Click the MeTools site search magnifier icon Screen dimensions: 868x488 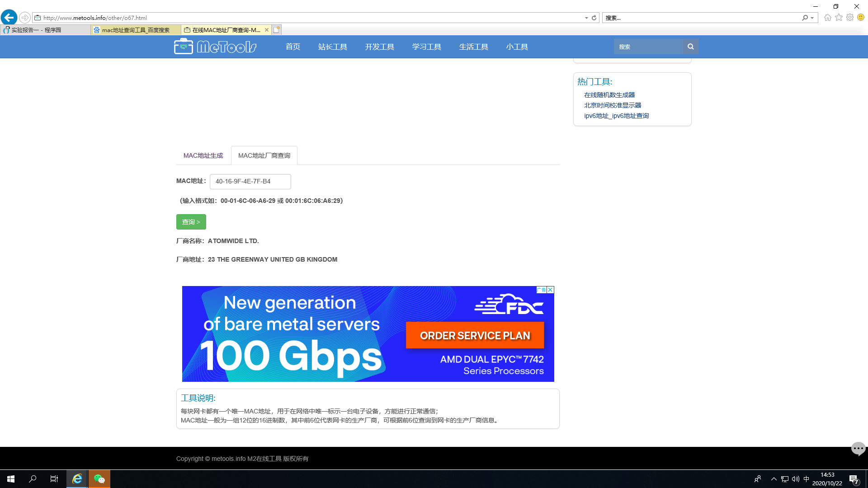coord(690,47)
